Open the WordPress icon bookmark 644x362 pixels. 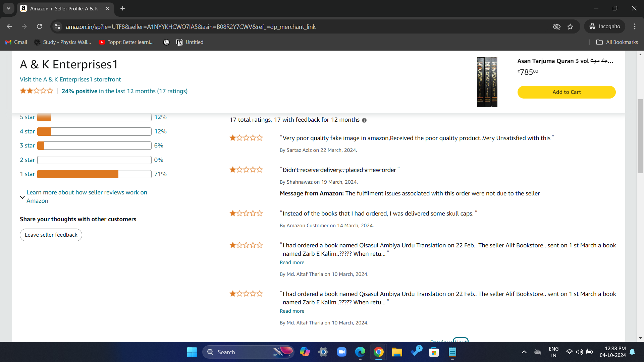[166, 42]
